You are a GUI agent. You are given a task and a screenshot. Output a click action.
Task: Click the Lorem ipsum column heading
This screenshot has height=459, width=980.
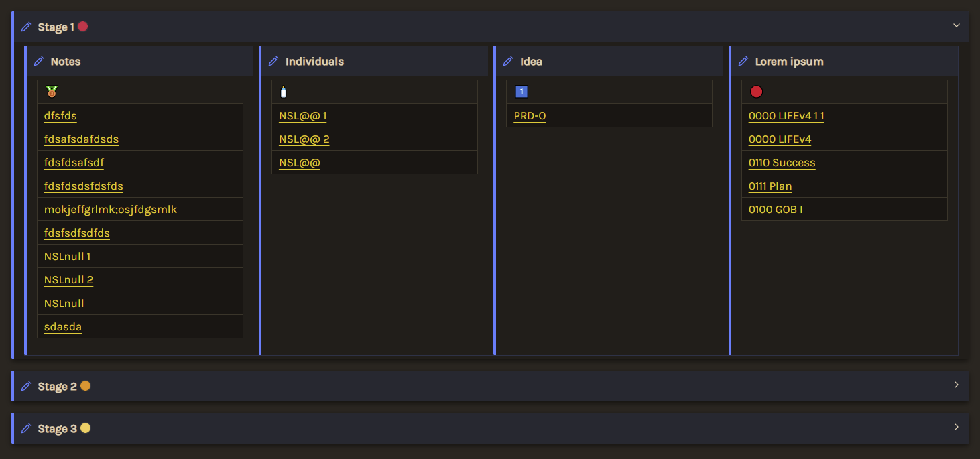(789, 62)
